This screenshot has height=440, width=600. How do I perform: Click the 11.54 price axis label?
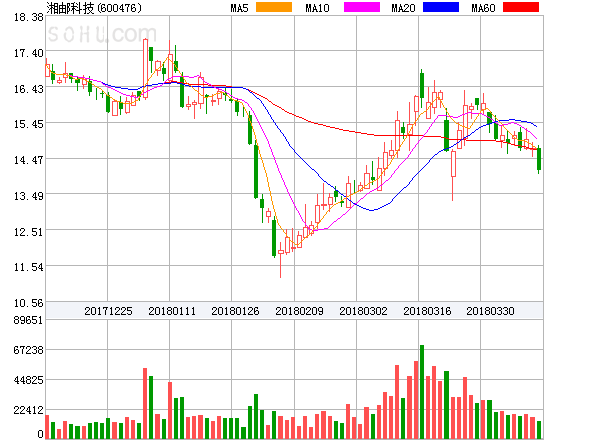click(29, 267)
